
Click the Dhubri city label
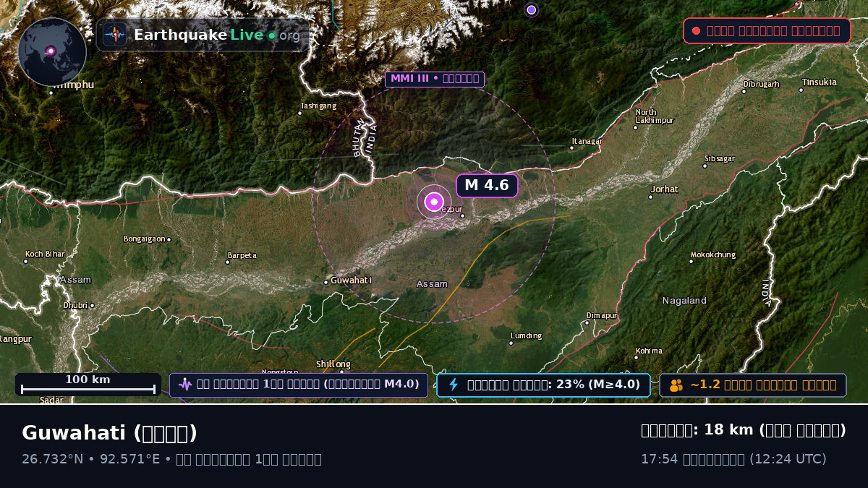point(76,305)
